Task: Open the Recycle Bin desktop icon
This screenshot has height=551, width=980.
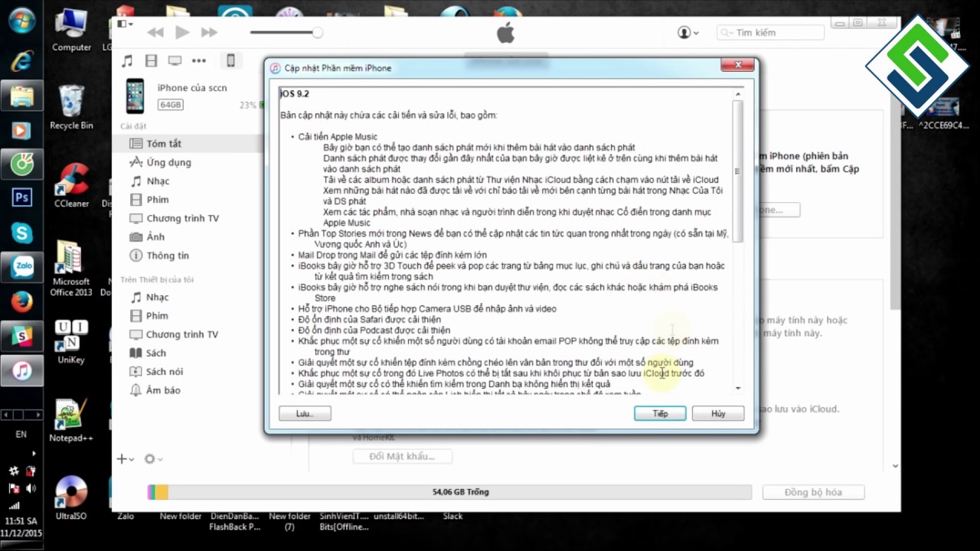Action: coord(71,106)
